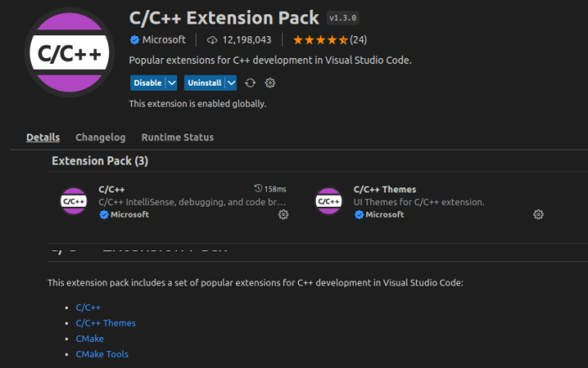Image resolution: width=588 pixels, height=368 pixels.
Task: Click the sync auto-update icon
Action: [250, 82]
